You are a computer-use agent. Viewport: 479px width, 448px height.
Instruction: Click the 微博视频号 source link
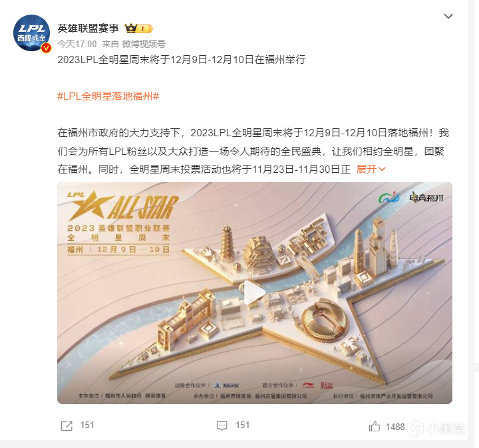point(144,44)
